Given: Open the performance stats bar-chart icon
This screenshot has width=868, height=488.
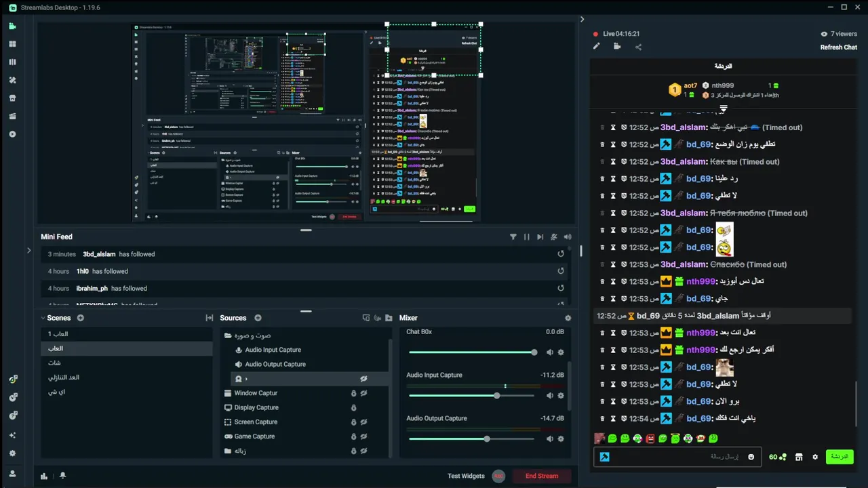Looking at the screenshot, I should pyautogui.click(x=44, y=476).
